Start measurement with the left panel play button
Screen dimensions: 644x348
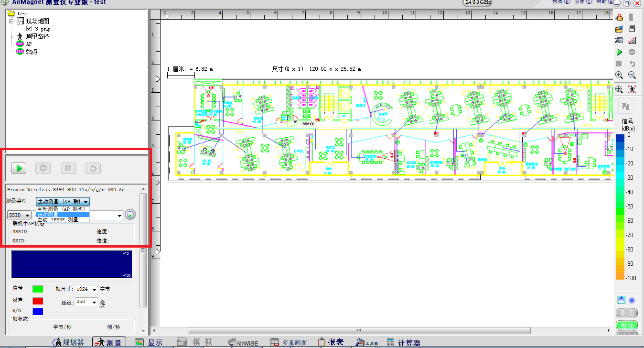(19, 168)
